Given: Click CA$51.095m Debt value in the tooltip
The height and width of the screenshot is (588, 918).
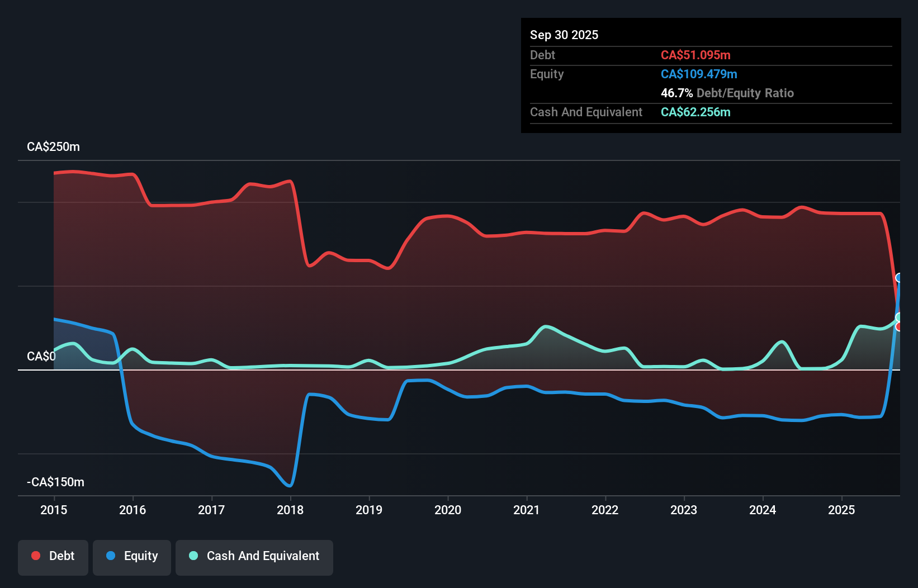Looking at the screenshot, I should click(696, 55).
